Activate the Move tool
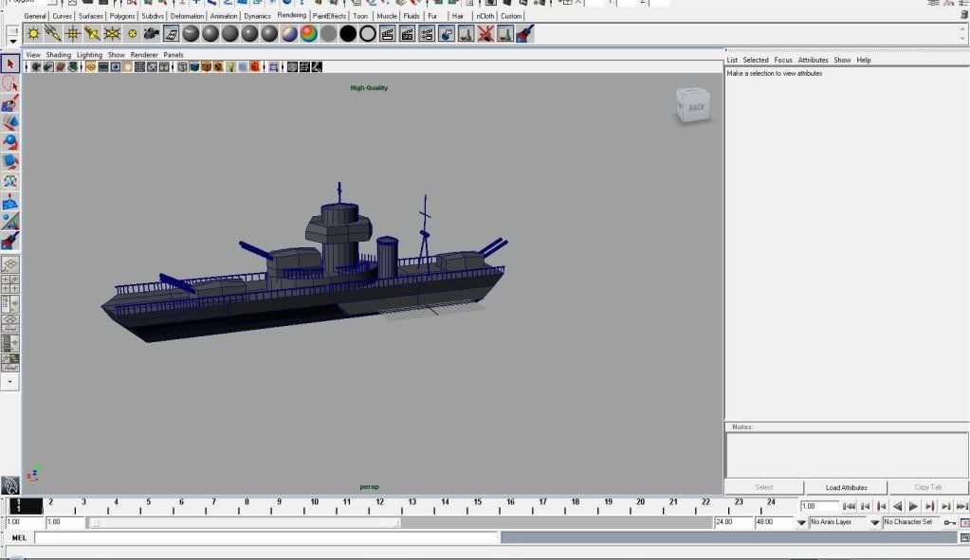 tap(9, 122)
